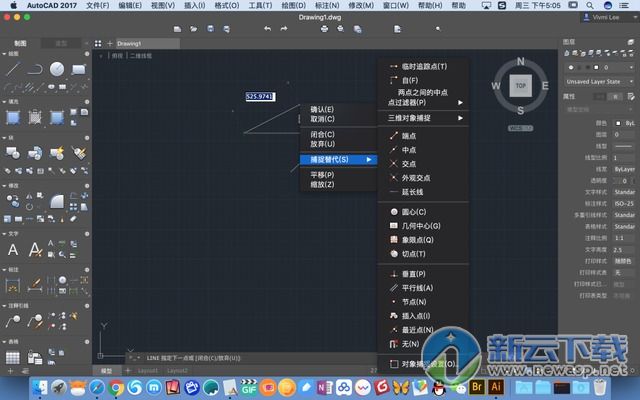Click the LINE command line prompt
Screen dimensions: 640x400
(x=193, y=358)
